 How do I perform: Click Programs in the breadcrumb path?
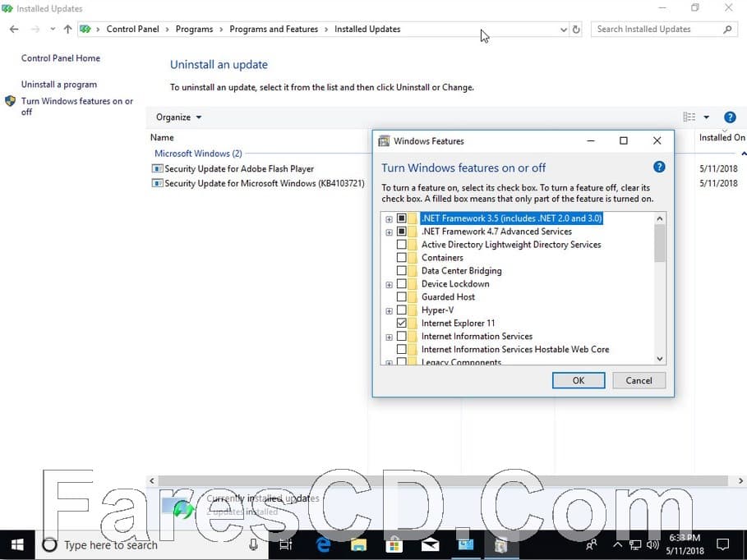(195, 29)
